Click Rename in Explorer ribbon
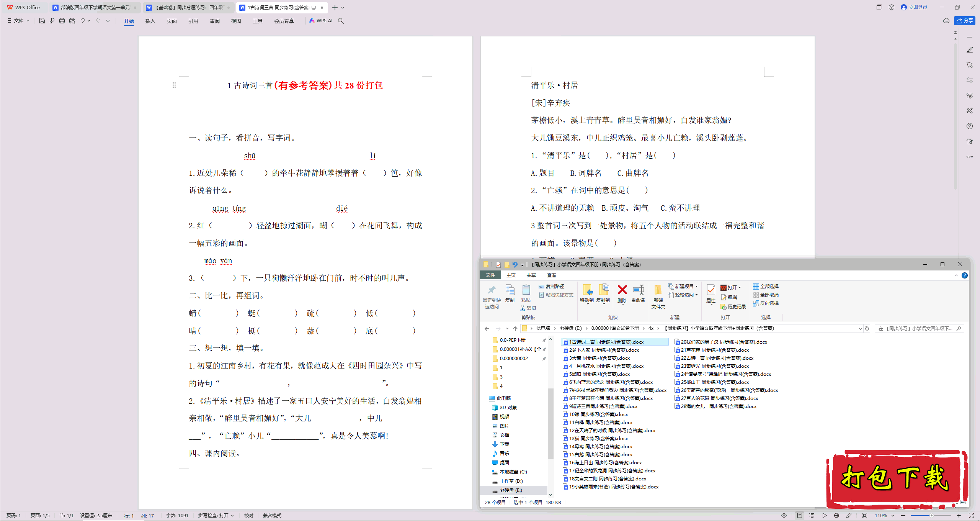This screenshot has height=521, width=980. click(638, 294)
